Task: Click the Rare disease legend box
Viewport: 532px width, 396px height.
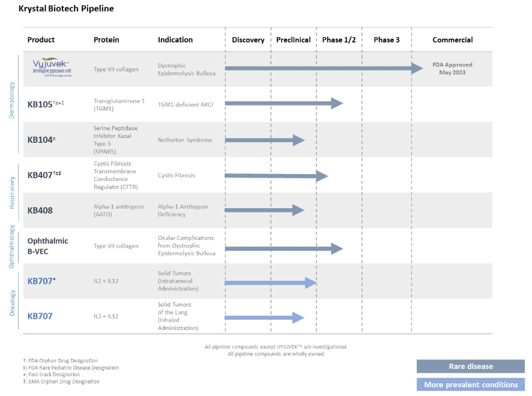Action: [x=470, y=367]
